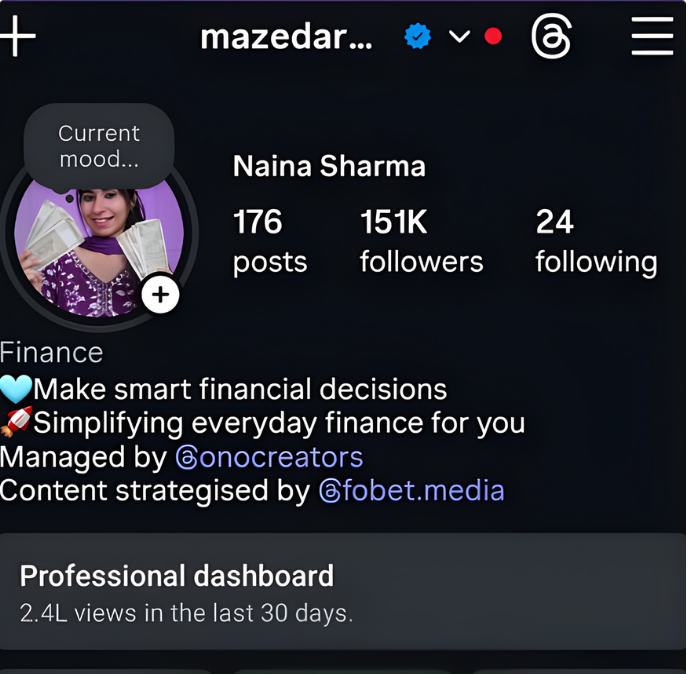Tap the plus badge on profile photo
Viewport: 689px width, 674px height.
coord(160,295)
